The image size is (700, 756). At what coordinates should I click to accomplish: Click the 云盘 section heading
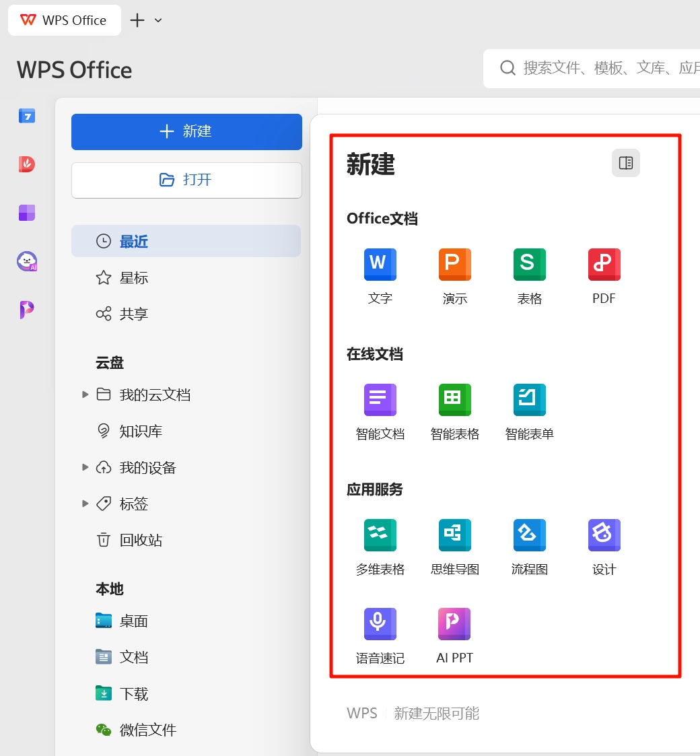pyautogui.click(x=110, y=363)
